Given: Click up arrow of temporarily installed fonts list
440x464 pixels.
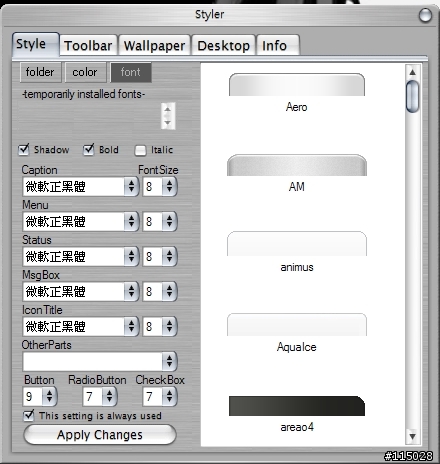Looking at the screenshot, I should click(x=168, y=109).
